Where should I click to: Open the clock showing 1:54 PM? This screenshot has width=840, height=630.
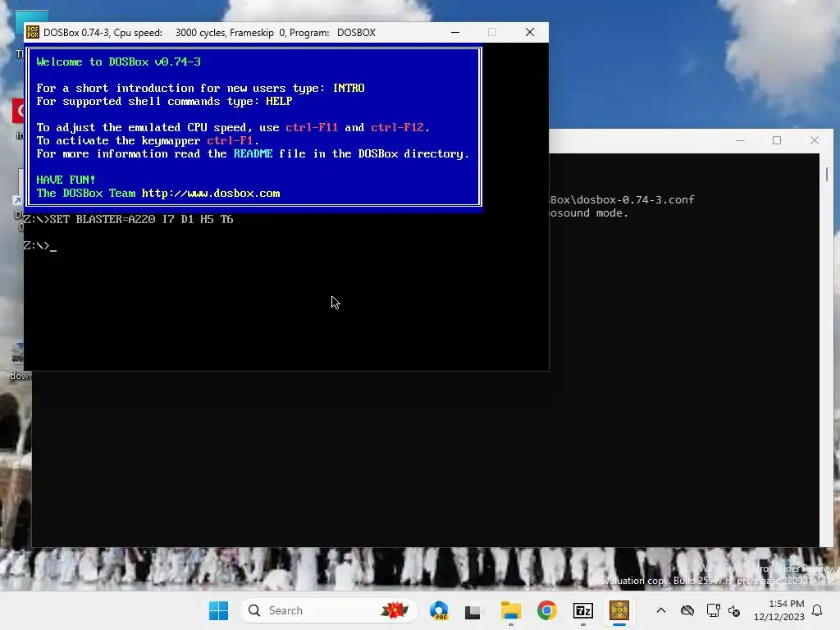point(779,610)
